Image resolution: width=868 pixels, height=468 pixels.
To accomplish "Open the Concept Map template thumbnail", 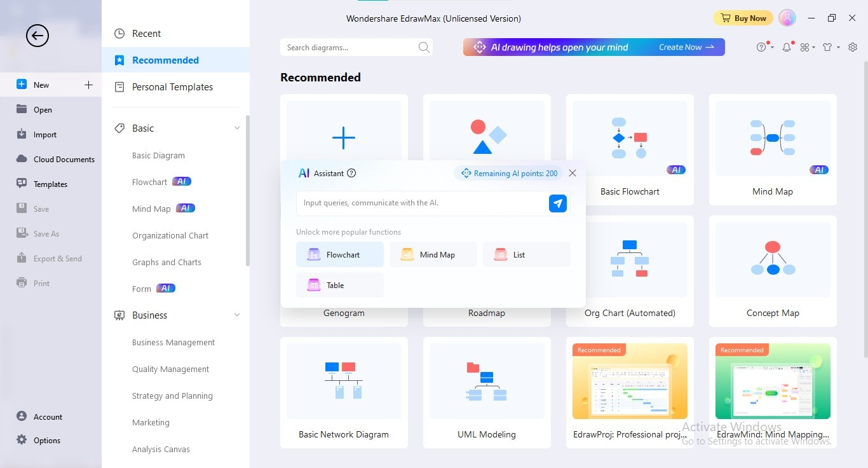I will 773,259.
